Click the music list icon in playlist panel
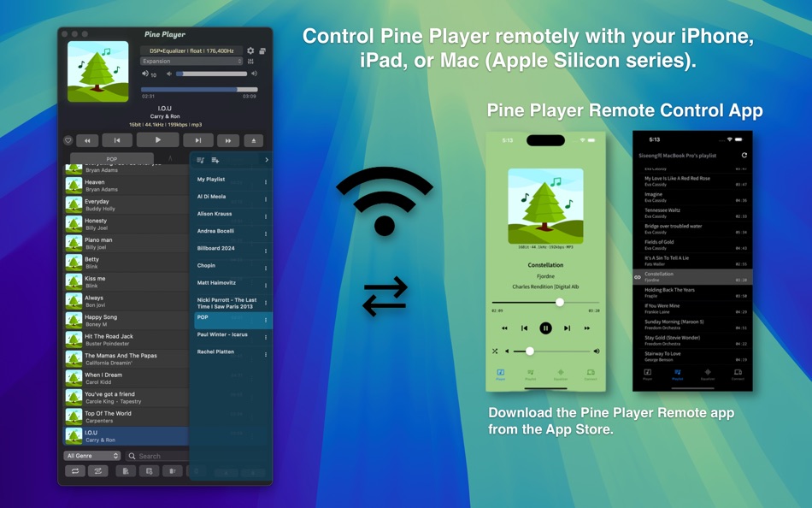This screenshot has width=812, height=508. [x=200, y=160]
